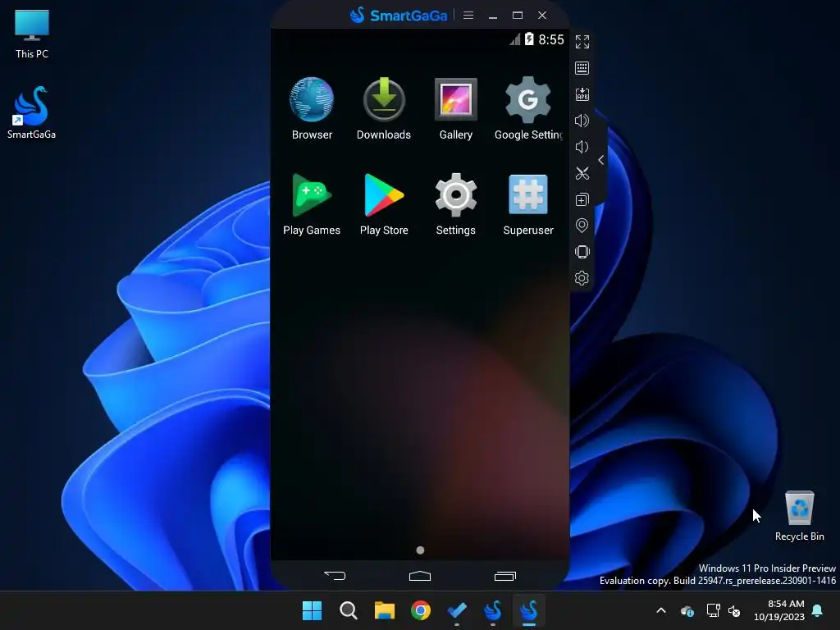Open the Browser app in the emulator

pyautogui.click(x=312, y=109)
